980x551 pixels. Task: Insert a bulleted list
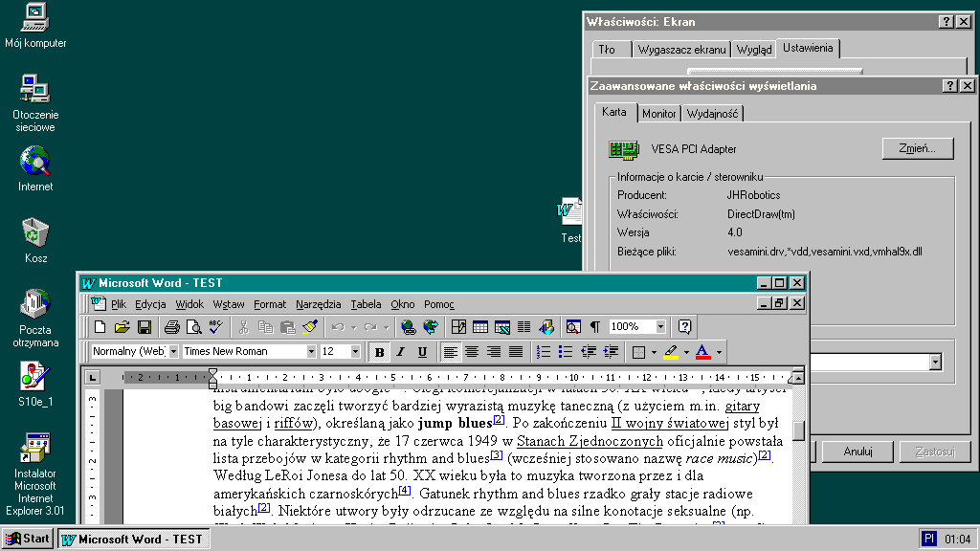(566, 352)
